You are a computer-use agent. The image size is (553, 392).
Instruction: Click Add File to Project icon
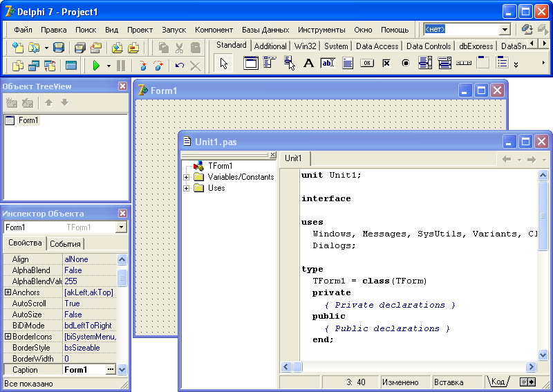coord(117,47)
